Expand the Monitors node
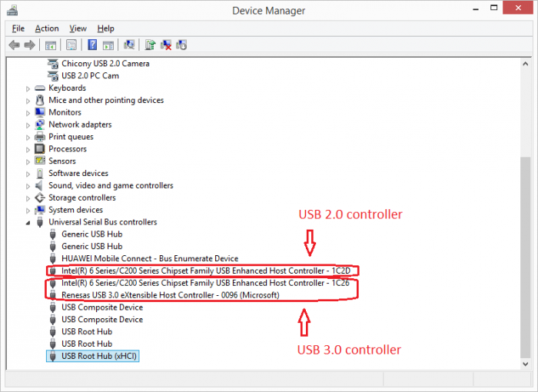 [28, 113]
